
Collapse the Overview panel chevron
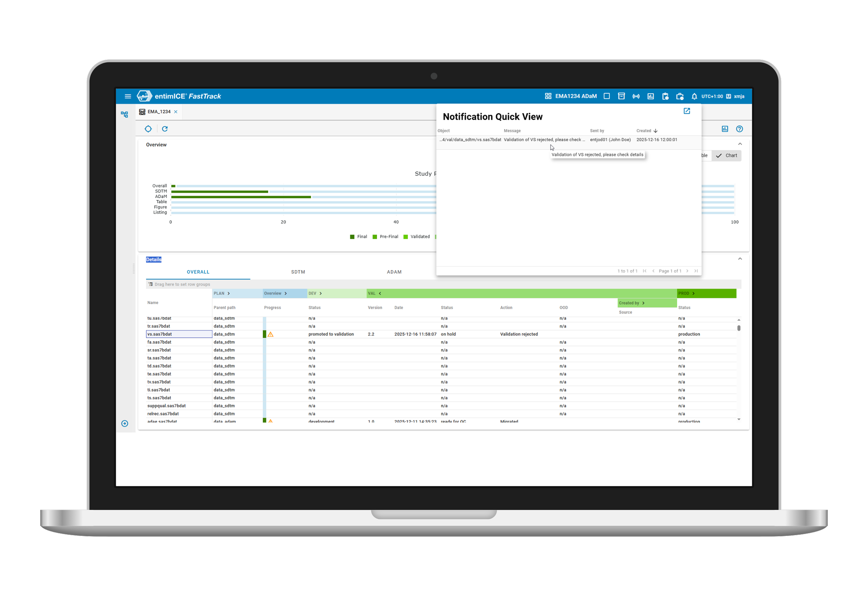(740, 144)
